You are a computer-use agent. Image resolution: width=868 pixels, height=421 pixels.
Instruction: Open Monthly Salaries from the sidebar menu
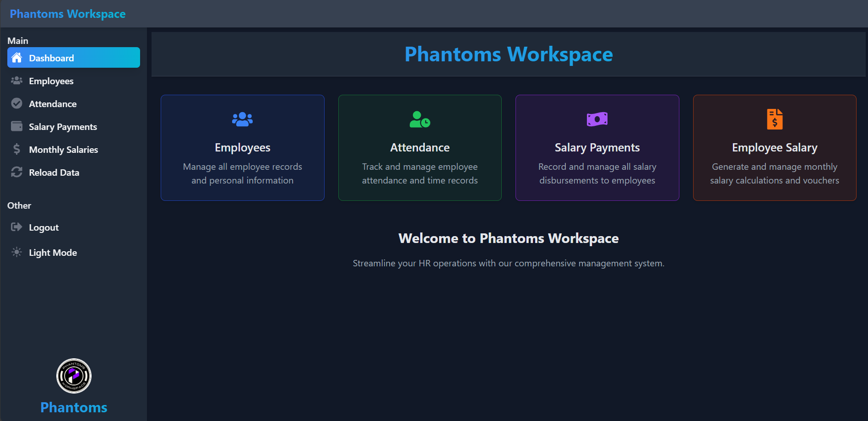pos(63,150)
